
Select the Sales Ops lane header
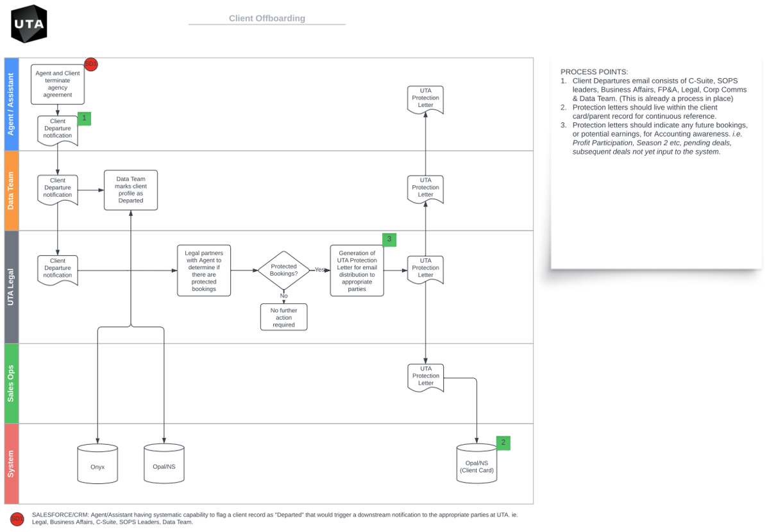tap(11, 382)
